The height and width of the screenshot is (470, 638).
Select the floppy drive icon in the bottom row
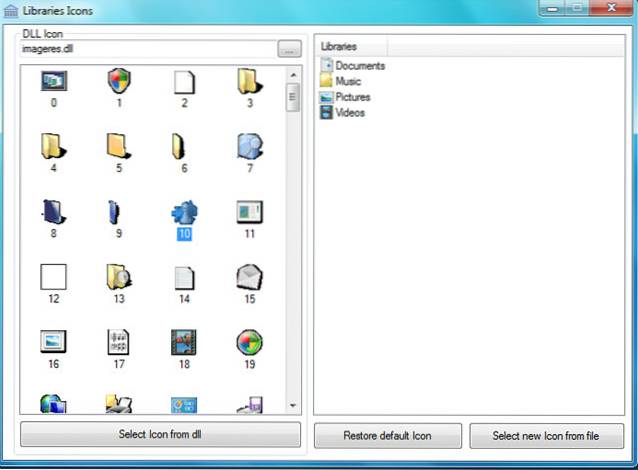point(250,405)
